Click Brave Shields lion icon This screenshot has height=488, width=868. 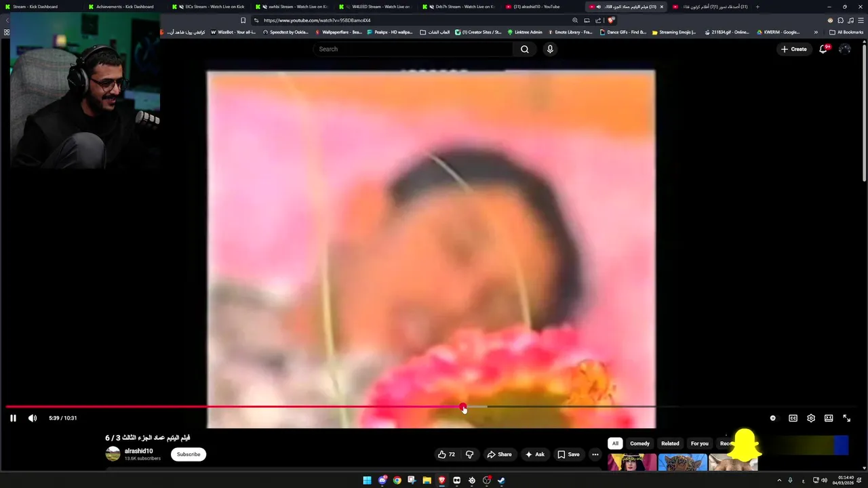coord(611,20)
